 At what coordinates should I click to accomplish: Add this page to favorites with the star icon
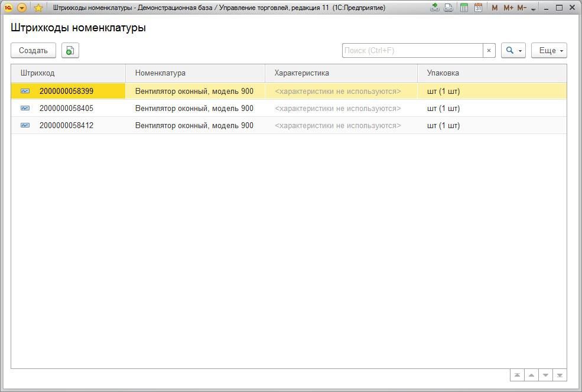[38, 8]
